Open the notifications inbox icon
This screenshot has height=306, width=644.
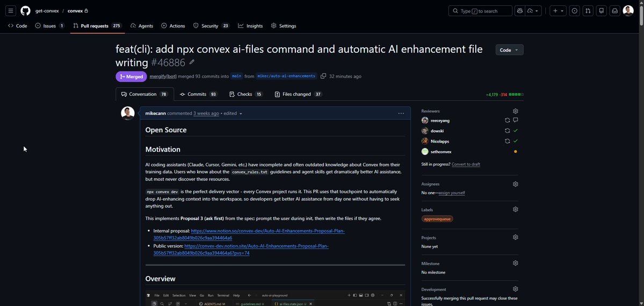[615, 11]
